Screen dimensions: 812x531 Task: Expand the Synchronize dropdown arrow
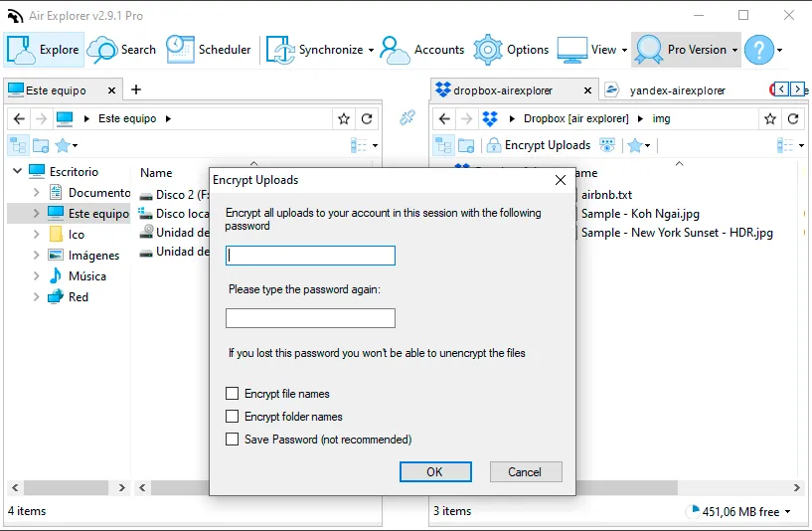371,51
